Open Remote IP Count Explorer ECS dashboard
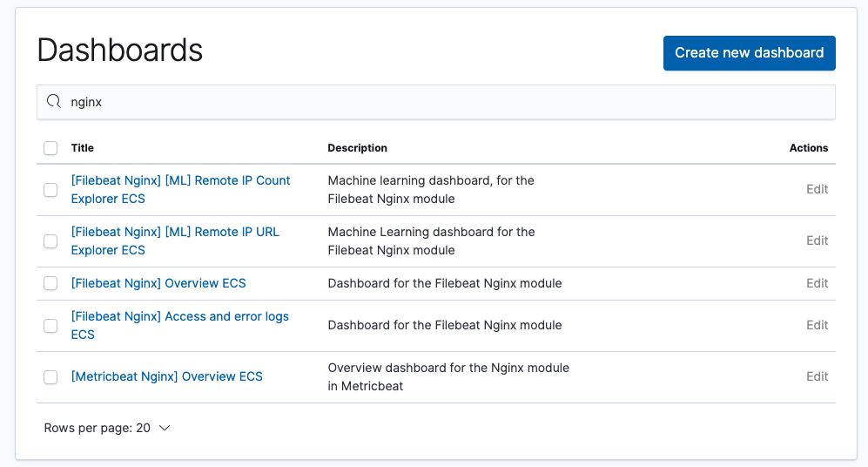 point(180,181)
